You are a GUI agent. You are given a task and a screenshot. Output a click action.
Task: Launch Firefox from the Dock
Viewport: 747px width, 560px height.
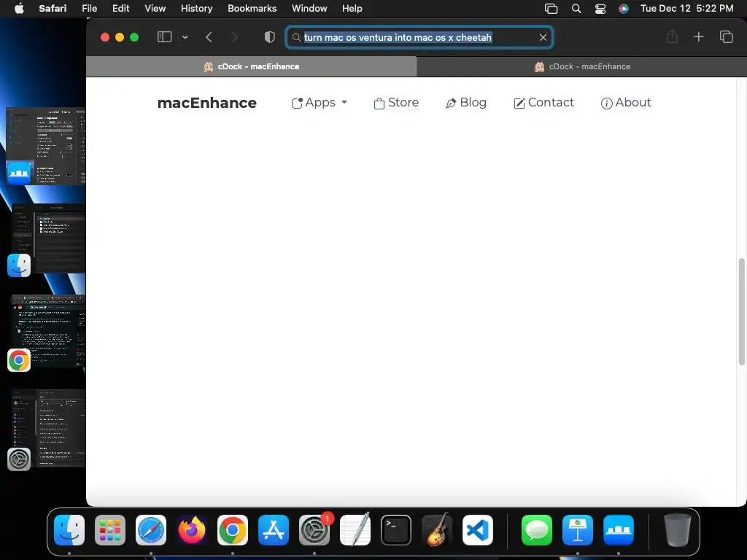click(192, 530)
